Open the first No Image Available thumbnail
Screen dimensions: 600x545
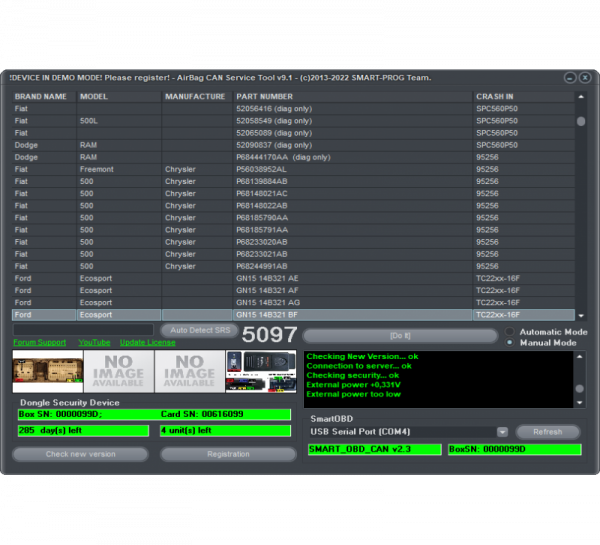119,371
